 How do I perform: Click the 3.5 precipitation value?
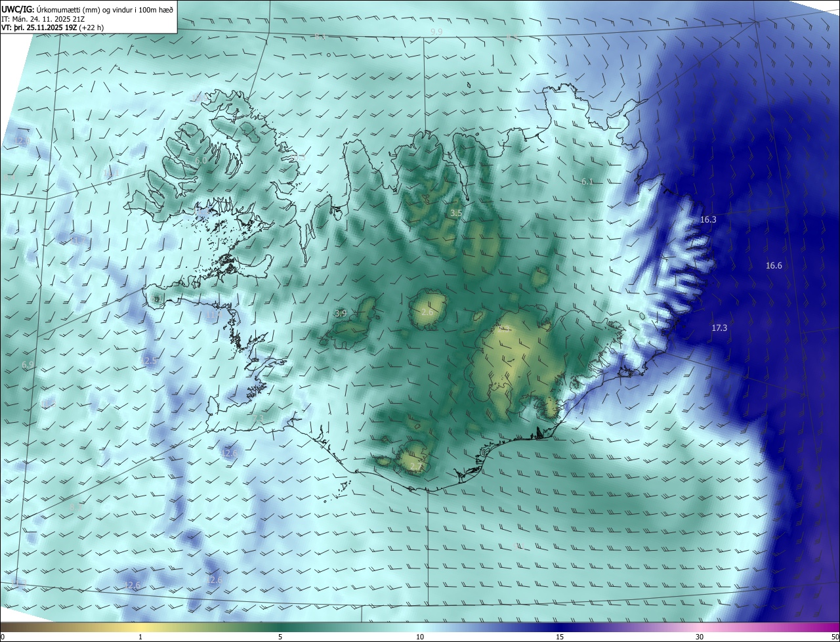pos(456,213)
